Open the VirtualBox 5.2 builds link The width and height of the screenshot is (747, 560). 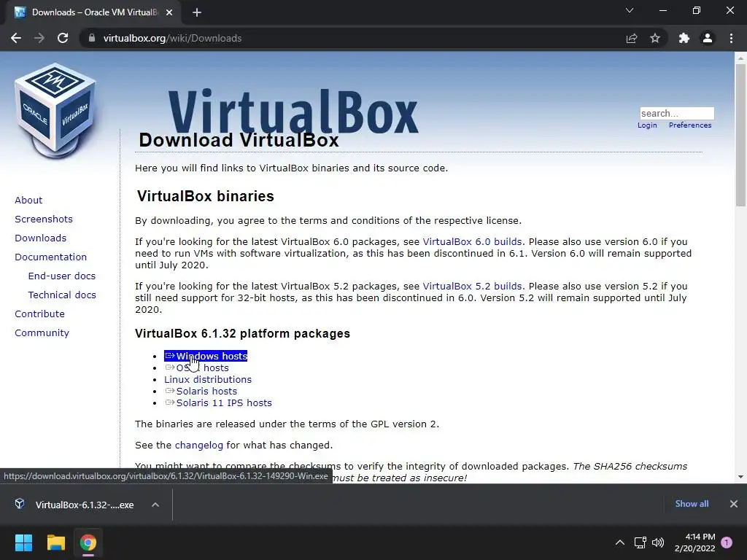472,286
